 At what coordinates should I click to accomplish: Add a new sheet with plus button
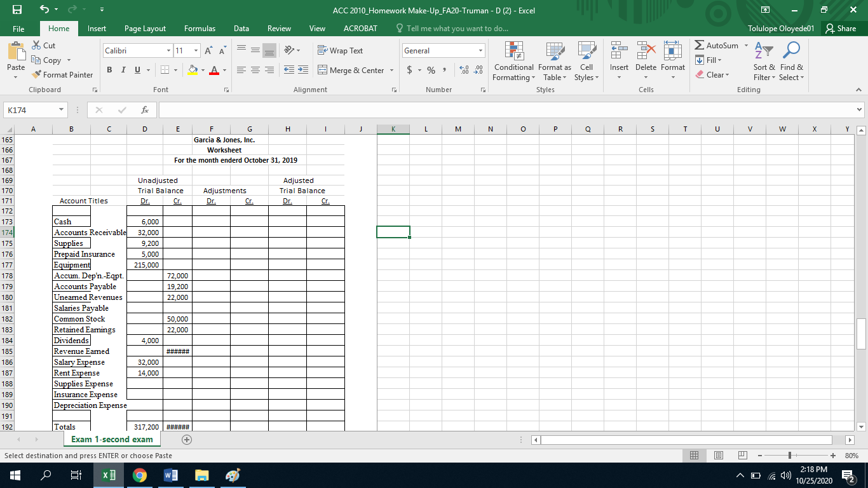click(187, 440)
